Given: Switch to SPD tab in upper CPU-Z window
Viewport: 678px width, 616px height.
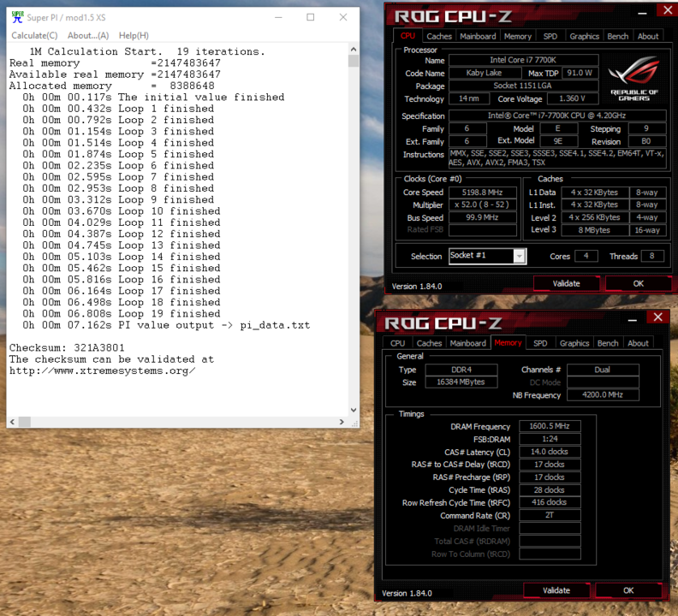Looking at the screenshot, I should click(550, 36).
